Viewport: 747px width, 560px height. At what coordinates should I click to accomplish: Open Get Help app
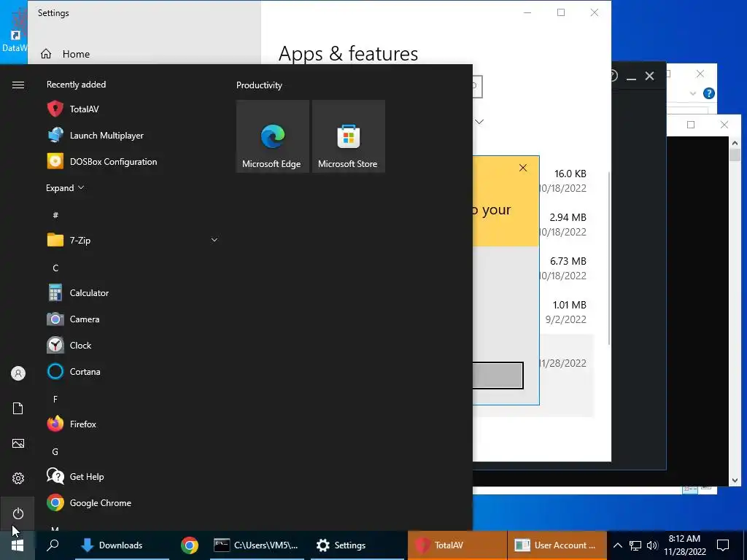(x=132, y=476)
